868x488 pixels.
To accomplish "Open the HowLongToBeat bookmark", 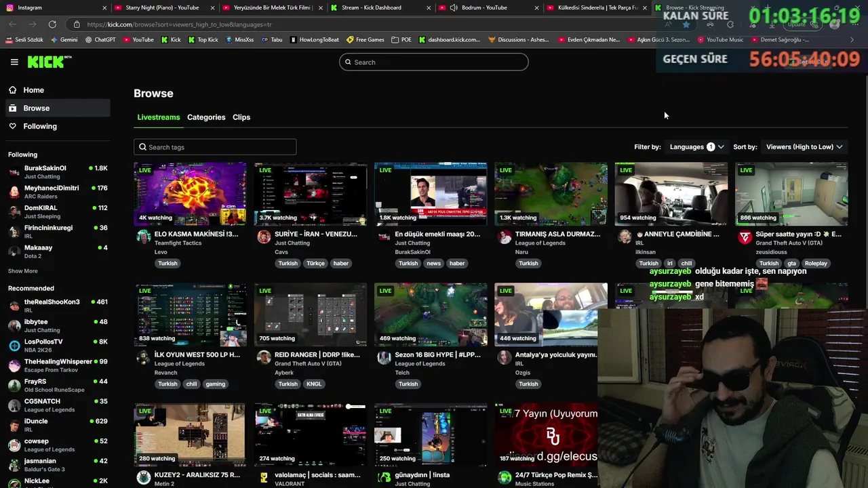I will tap(314, 39).
